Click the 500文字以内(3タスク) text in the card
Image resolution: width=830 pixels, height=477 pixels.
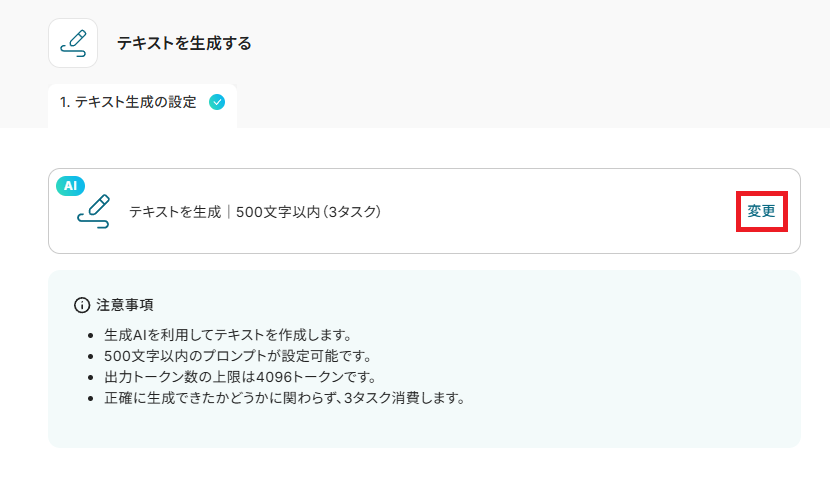tap(309, 212)
